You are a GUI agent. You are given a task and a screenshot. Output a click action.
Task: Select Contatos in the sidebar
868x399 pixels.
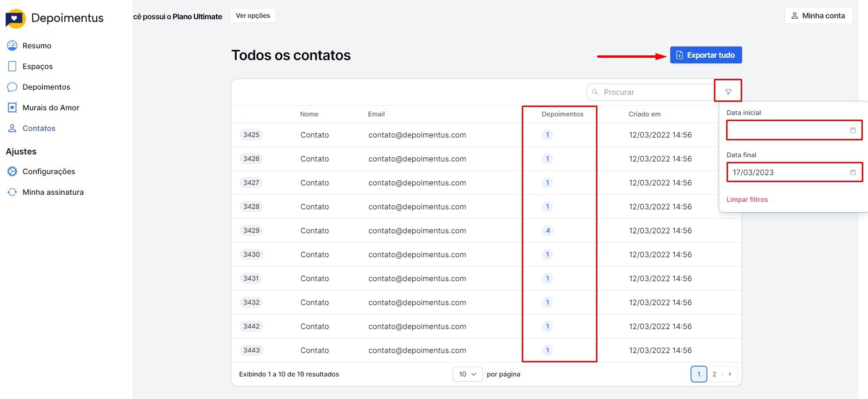[x=39, y=128]
